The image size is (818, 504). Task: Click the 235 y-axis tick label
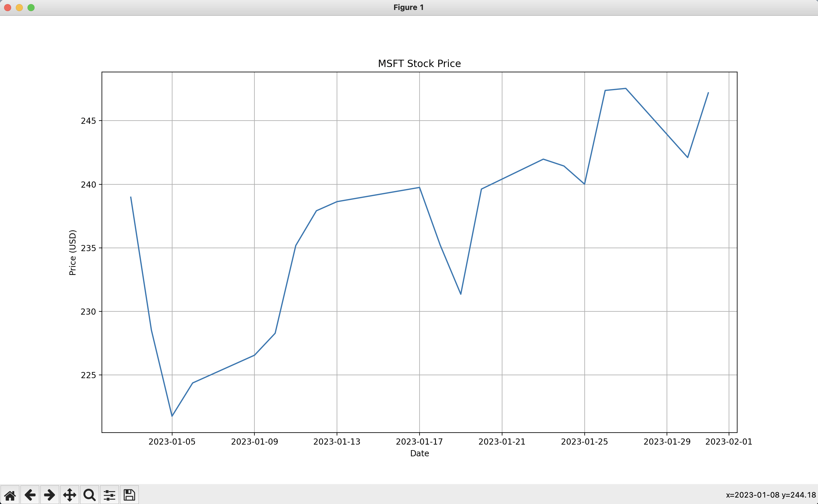click(x=88, y=248)
